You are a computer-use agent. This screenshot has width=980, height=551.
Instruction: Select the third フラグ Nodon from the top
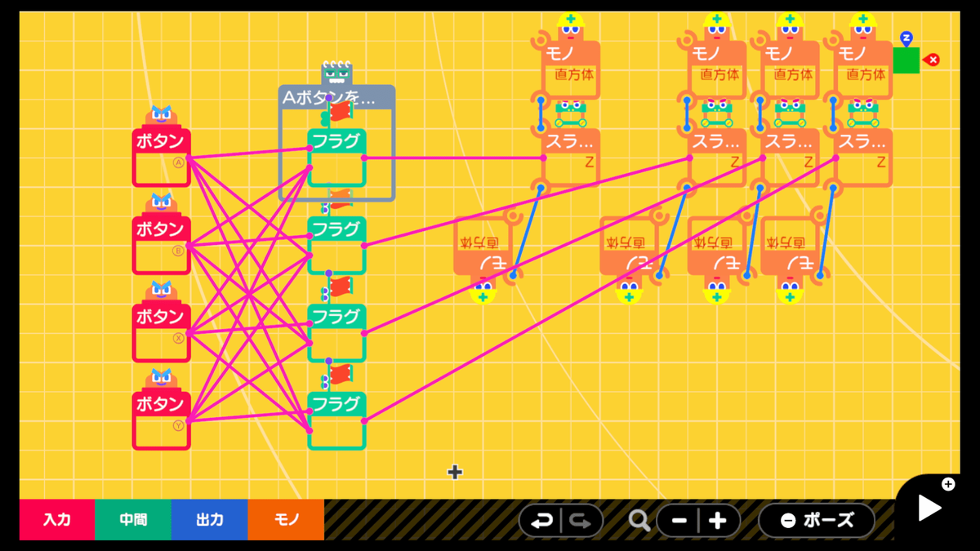(x=336, y=333)
